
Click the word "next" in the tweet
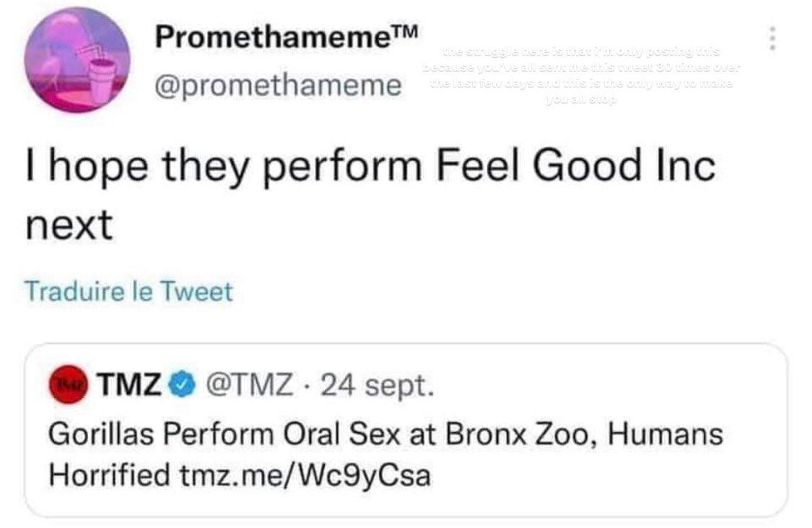(69, 226)
